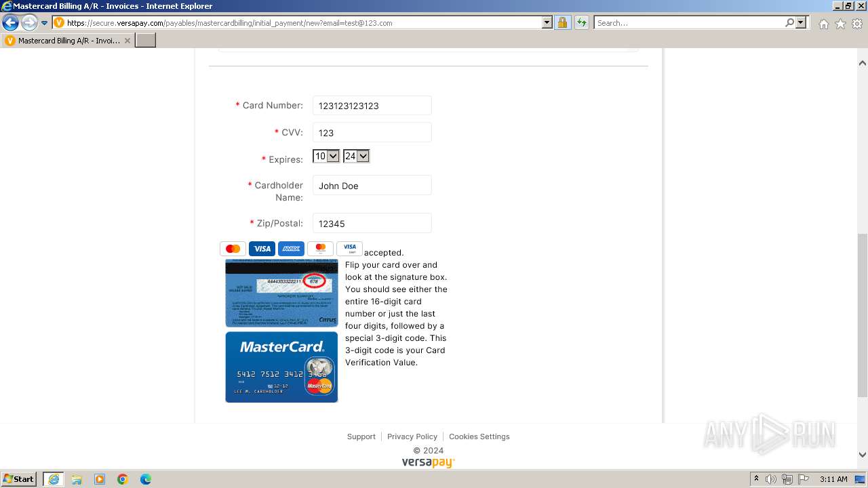
Task: Click the Mastercard debit logo icon
Action: pos(320,249)
